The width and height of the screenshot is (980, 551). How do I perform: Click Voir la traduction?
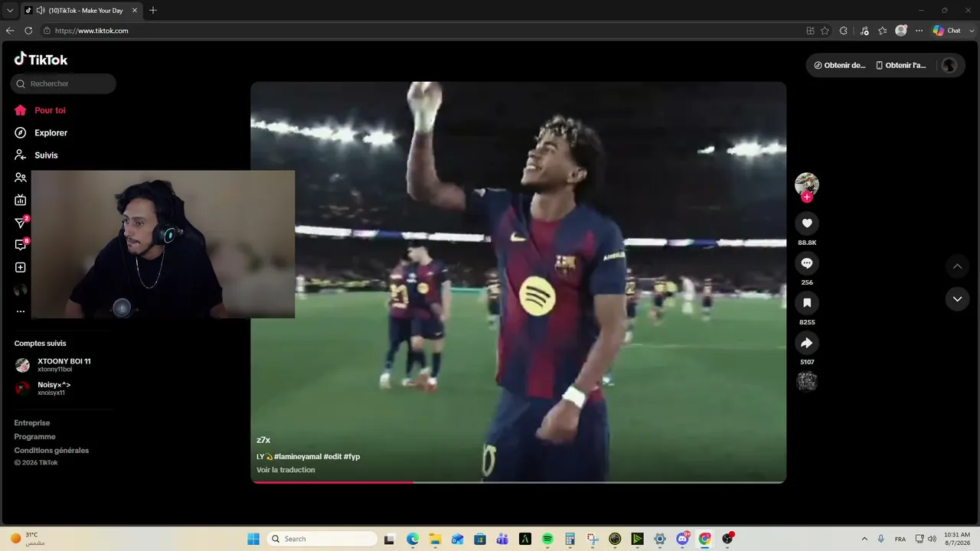pos(286,470)
